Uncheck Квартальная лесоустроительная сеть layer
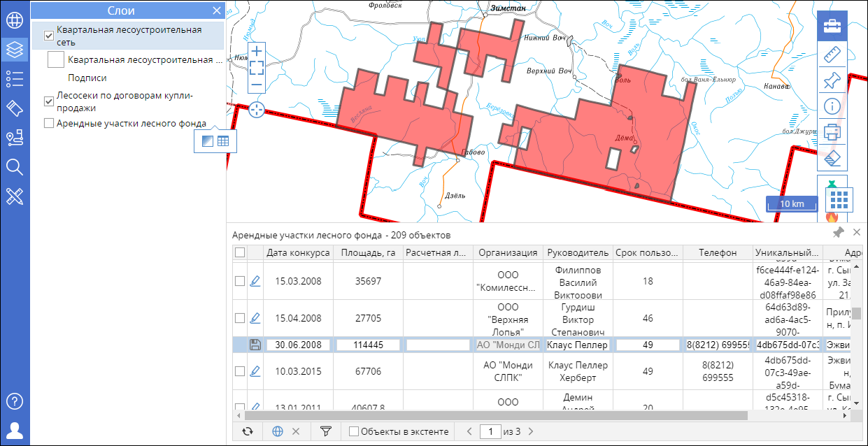 49,36
